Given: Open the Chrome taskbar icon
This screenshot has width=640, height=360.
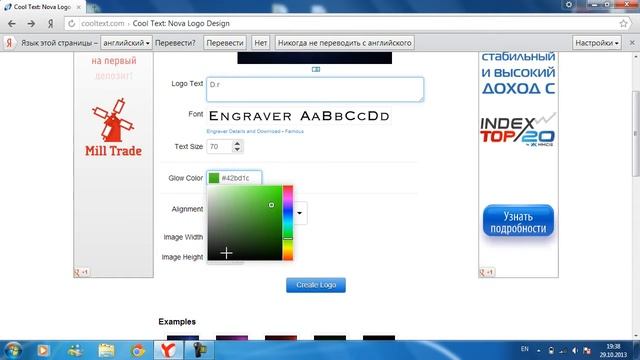Looking at the screenshot, I should (x=138, y=350).
